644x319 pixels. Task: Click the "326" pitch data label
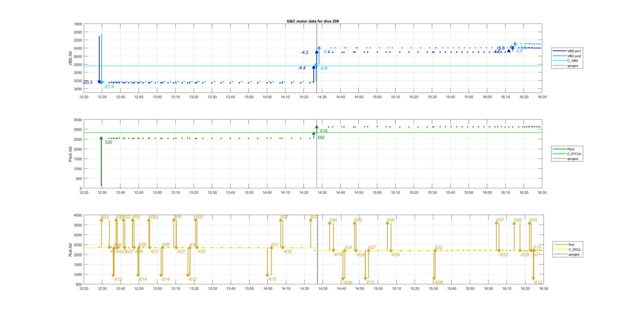109,142
